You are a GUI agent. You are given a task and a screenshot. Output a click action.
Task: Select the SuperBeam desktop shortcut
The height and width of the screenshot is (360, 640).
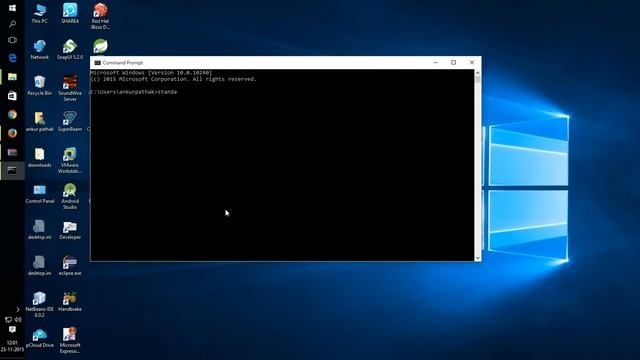pyautogui.click(x=70, y=122)
